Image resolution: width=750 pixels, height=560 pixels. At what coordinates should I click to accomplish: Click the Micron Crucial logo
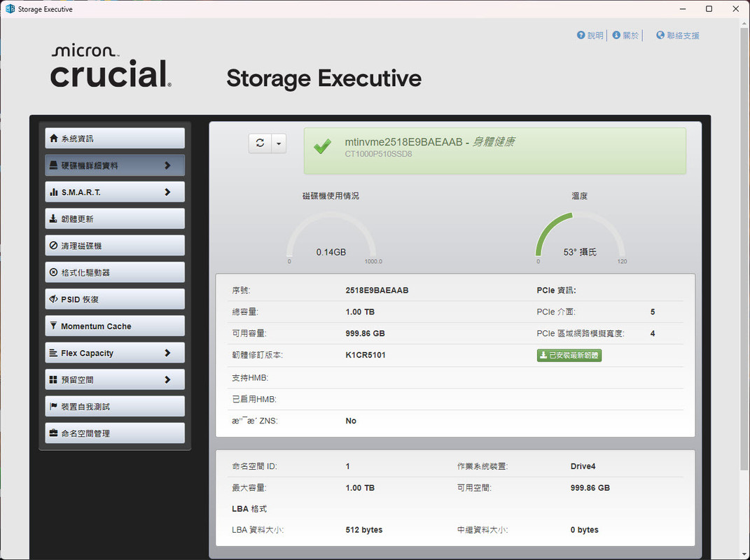coord(111,66)
